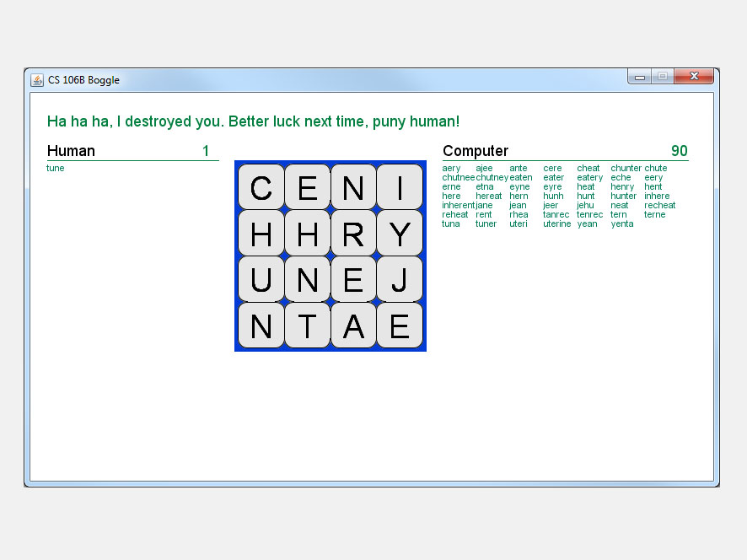The width and height of the screenshot is (747, 560).
Task: Click 'inherent' in the Computer word list
Action: [458, 206]
